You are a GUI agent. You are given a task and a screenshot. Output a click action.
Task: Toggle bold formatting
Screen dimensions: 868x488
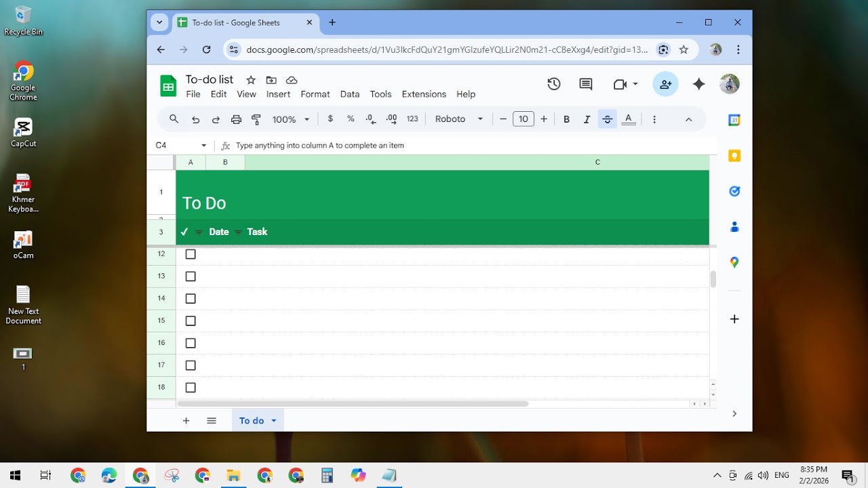coord(566,119)
